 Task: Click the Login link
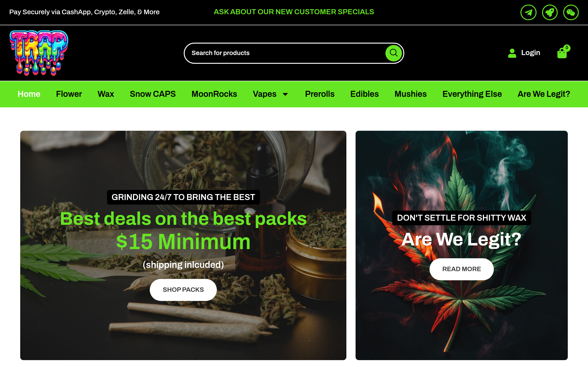point(530,53)
